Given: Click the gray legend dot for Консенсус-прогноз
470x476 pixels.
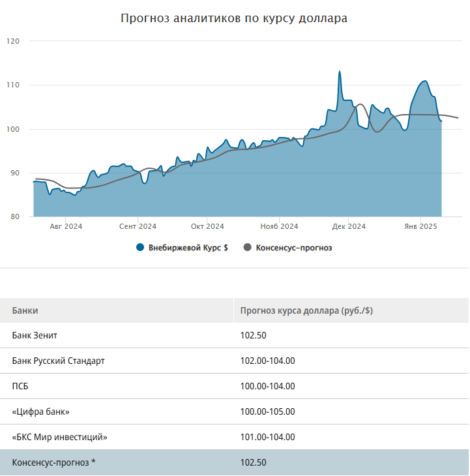Looking at the screenshot, I should point(248,247).
